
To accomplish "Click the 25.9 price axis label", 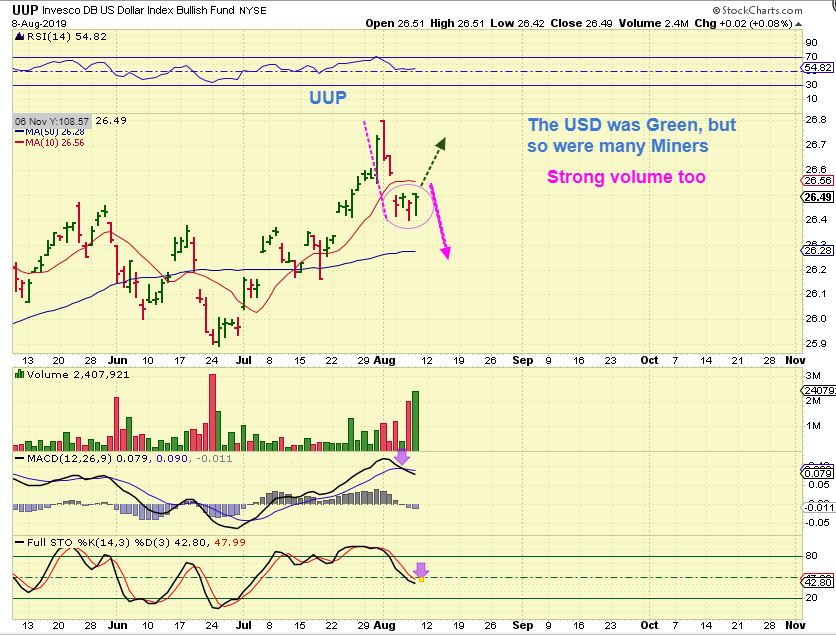I will coord(816,344).
